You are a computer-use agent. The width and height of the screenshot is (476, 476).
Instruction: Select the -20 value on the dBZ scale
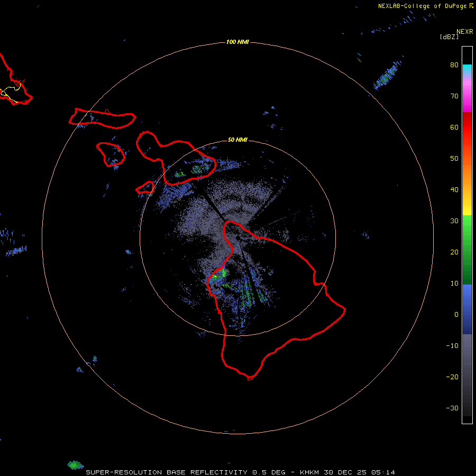(452, 377)
